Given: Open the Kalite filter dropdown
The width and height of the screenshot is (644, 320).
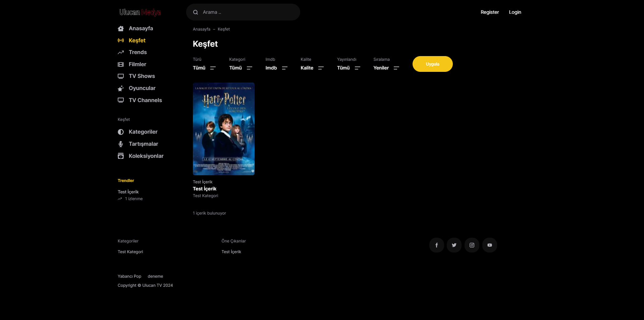Looking at the screenshot, I should (x=312, y=68).
